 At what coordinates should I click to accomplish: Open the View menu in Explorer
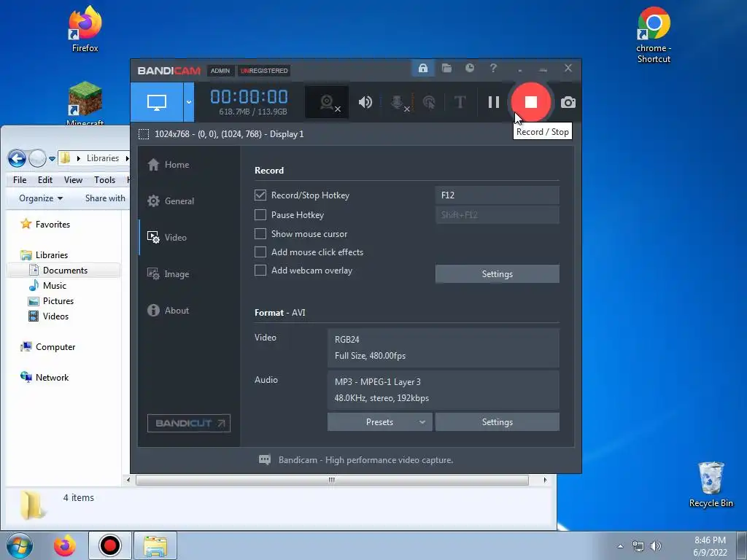pos(73,180)
